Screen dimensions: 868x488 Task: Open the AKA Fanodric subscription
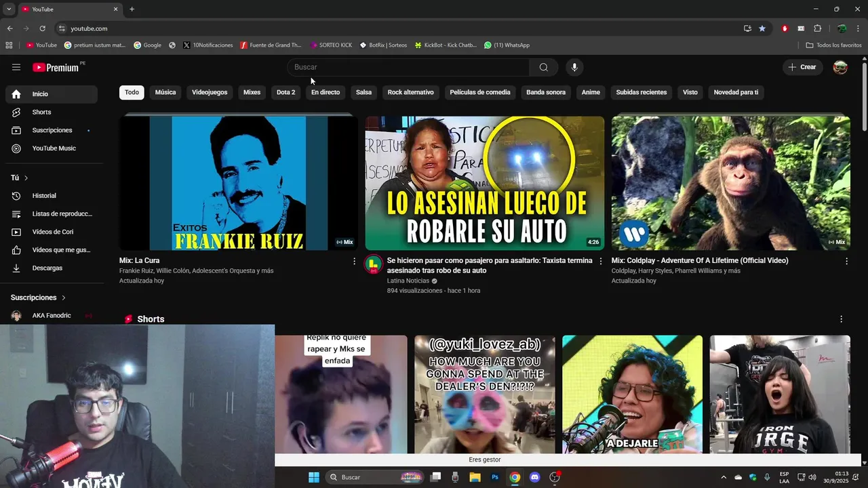pyautogui.click(x=52, y=316)
